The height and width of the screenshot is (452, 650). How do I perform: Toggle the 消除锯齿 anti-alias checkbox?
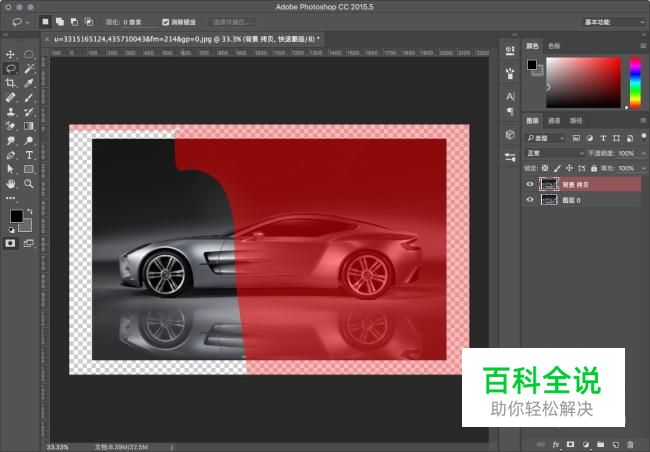pyautogui.click(x=166, y=21)
